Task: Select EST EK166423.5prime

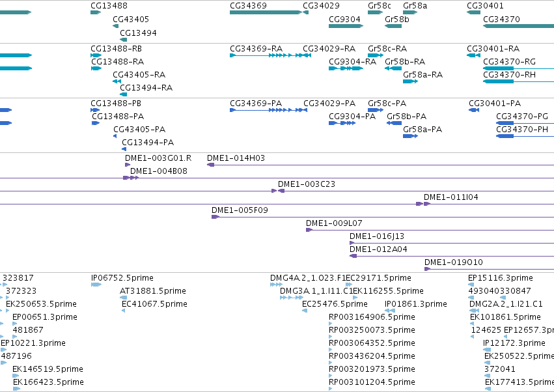Action: pyautogui.click(x=48, y=382)
